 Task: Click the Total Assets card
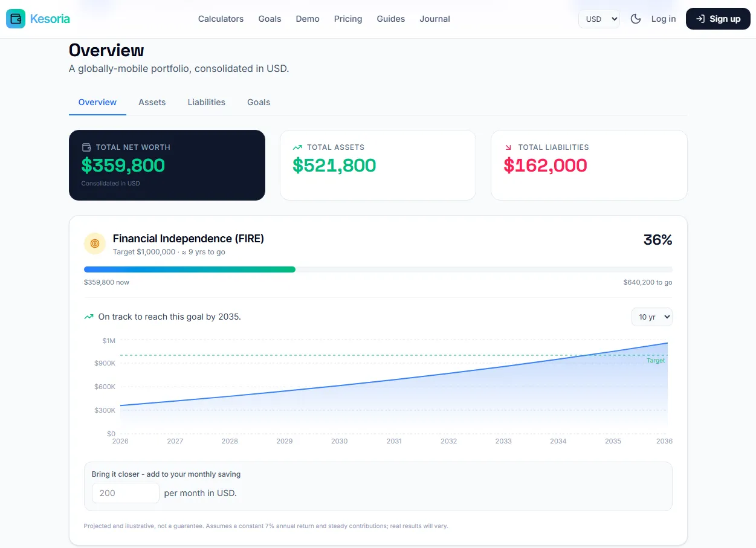pos(378,165)
